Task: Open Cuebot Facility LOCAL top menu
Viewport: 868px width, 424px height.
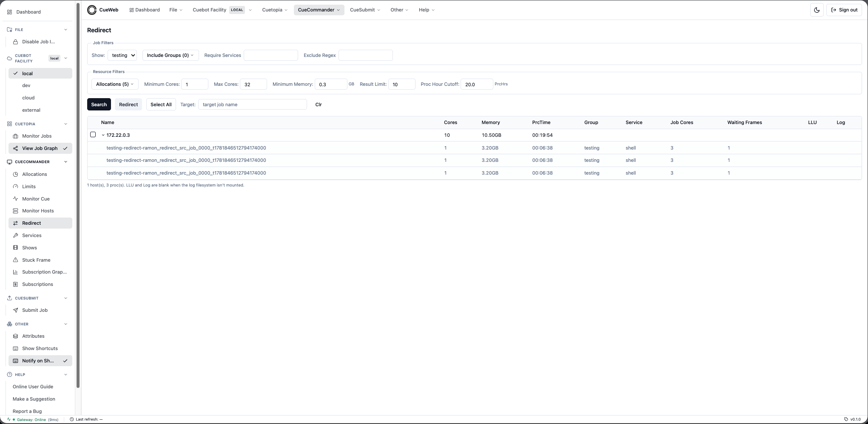Action: pyautogui.click(x=222, y=10)
